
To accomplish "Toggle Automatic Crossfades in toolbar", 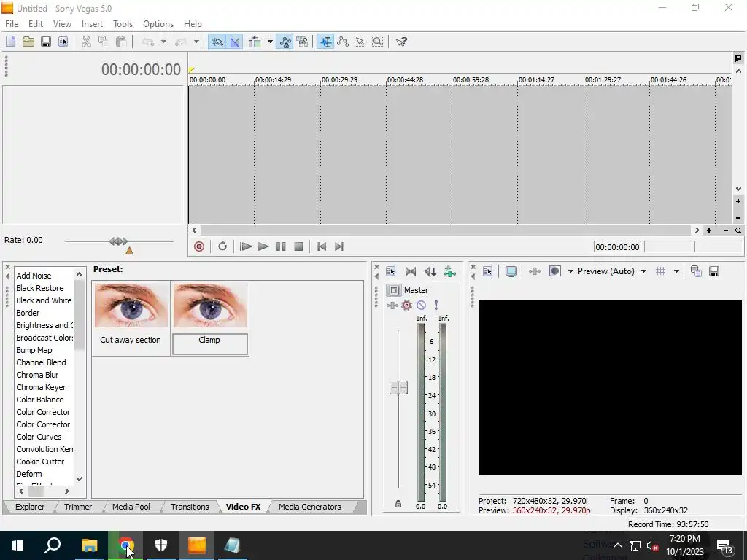I will 235,42.
